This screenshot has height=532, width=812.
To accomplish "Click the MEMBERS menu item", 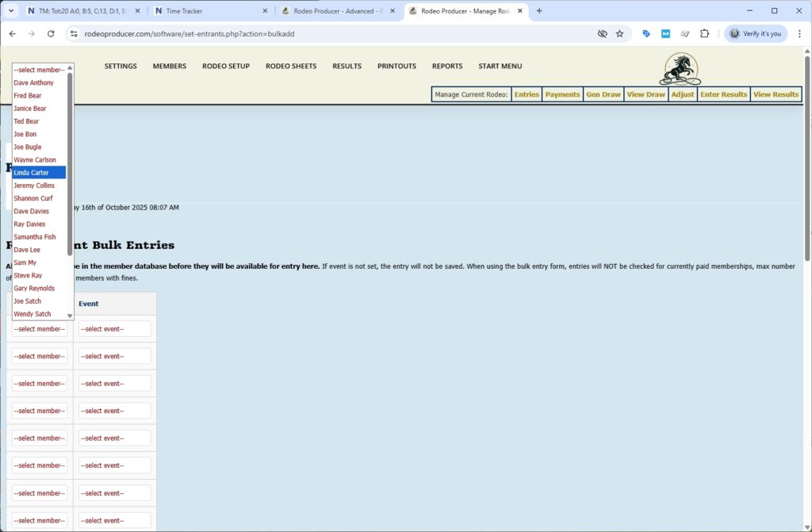I will point(169,66).
